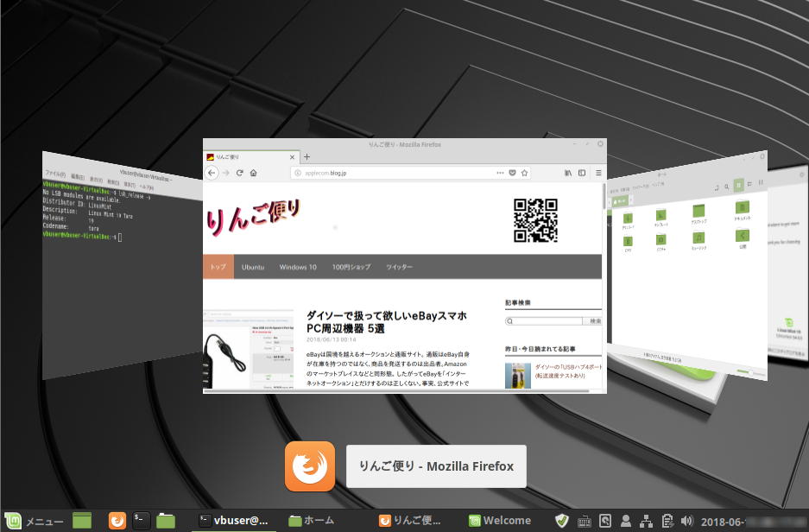Image resolution: width=809 pixels, height=532 pixels.
Task: Click the home path button in file manager
Action: (x=620, y=200)
